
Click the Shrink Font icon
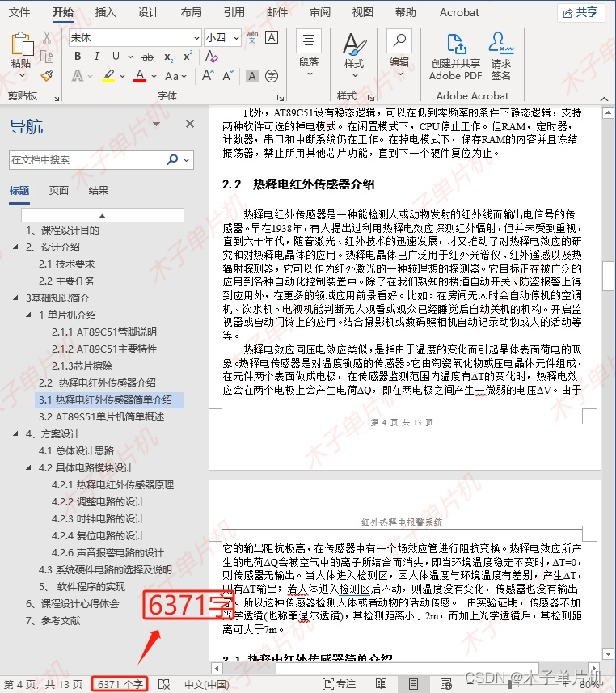coord(228,76)
